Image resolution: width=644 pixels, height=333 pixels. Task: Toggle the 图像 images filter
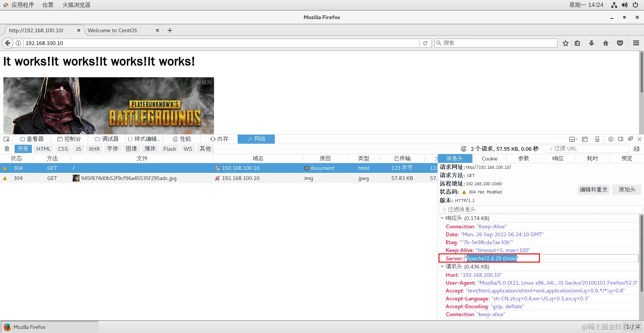(x=131, y=149)
